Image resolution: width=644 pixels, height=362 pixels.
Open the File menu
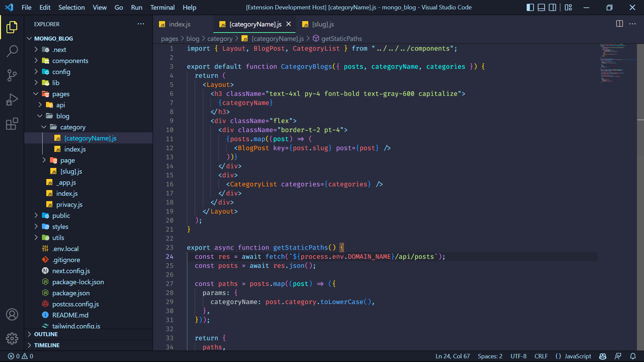pos(26,7)
